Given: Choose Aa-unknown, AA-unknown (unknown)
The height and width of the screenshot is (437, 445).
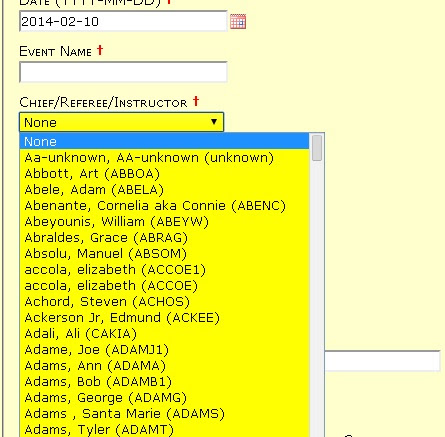Looking at the screenshot, I should tap(164, 157).
